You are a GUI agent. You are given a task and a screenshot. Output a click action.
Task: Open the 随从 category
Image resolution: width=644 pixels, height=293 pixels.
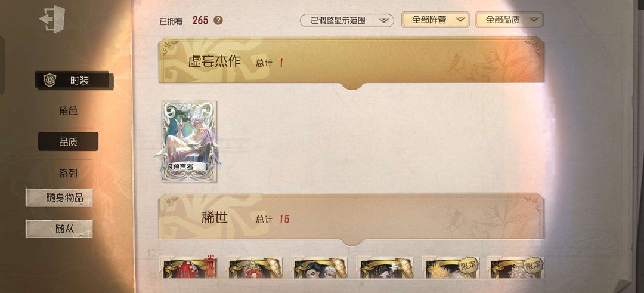59,229
